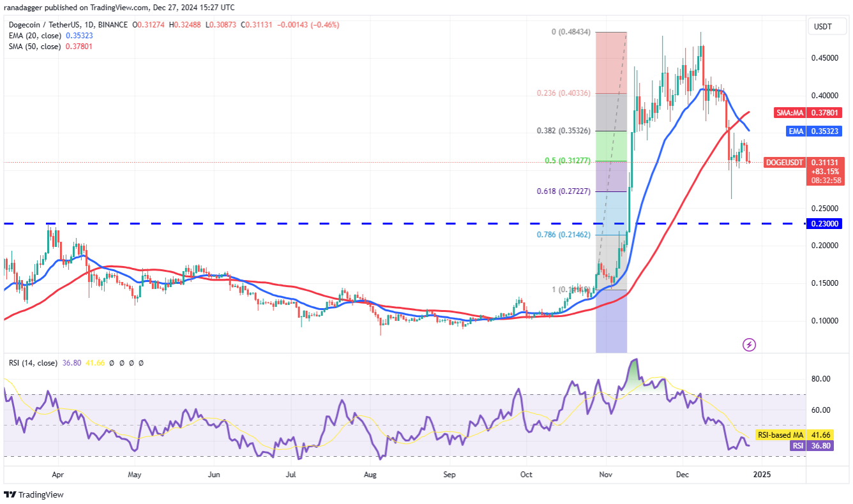Click the 0.25000 price axis label
Viewport: 853px width, 504px height.
[x=824, y=209]
